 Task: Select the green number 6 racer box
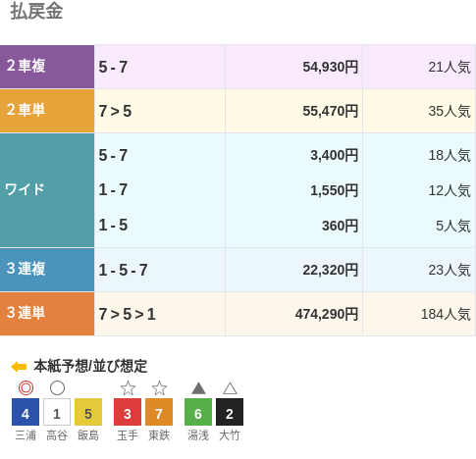pyautogui.click(x=198, y=412)
